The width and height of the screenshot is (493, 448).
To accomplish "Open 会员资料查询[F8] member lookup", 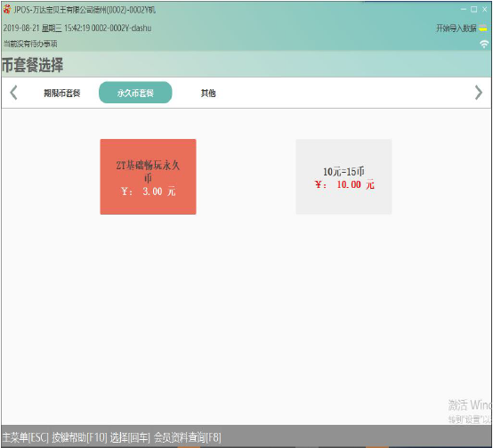I will (188, 437).
